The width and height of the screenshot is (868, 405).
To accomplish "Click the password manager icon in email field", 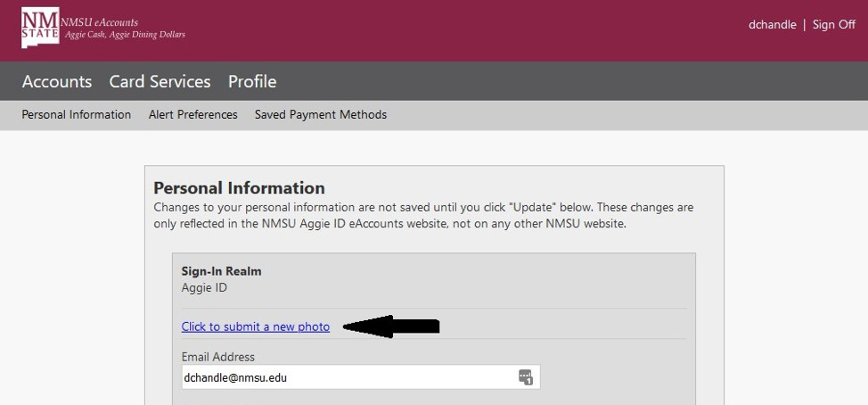I will pyautogui.click(x=525, y=377).
